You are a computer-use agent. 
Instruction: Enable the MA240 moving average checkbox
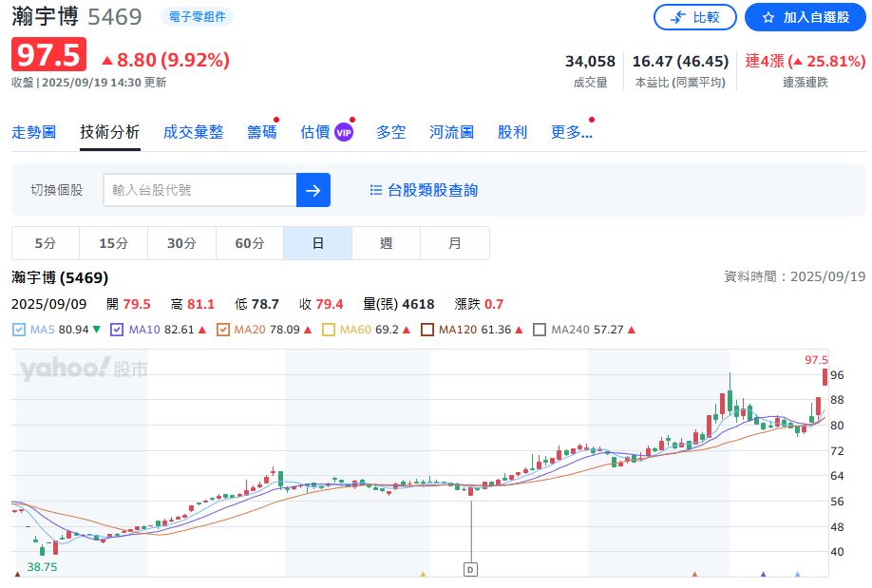[x=540, y=330]
